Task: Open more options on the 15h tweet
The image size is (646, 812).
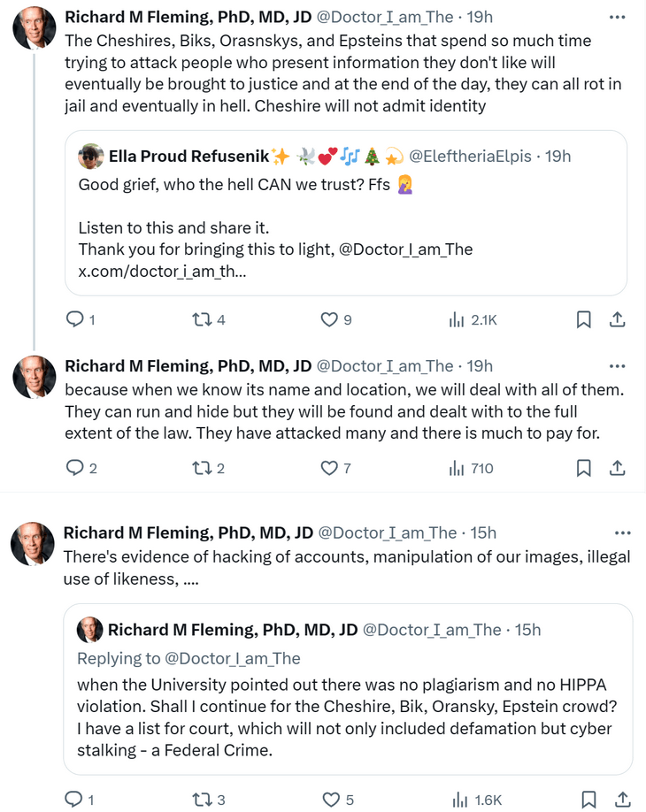Action: pos(622,532)
